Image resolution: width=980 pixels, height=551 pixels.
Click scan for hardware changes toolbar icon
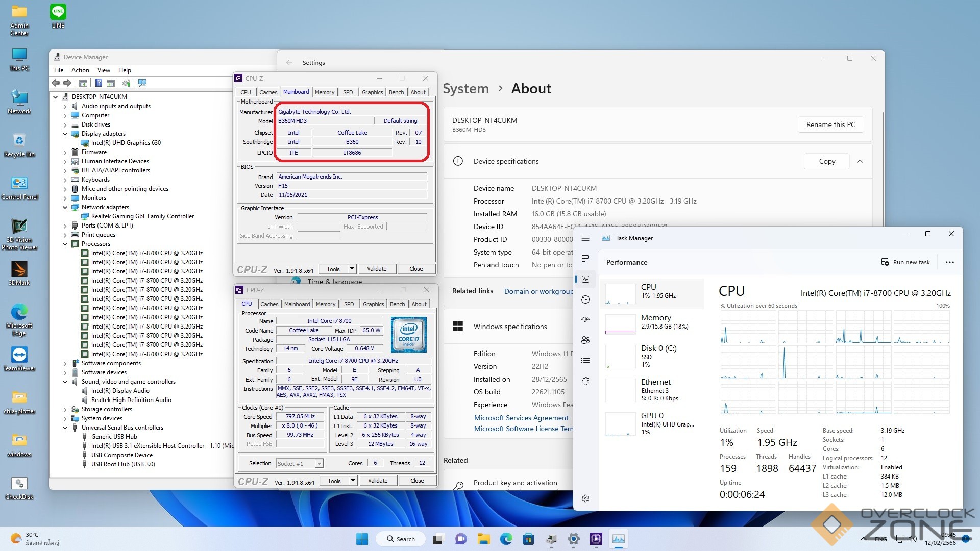pos(142,83)
